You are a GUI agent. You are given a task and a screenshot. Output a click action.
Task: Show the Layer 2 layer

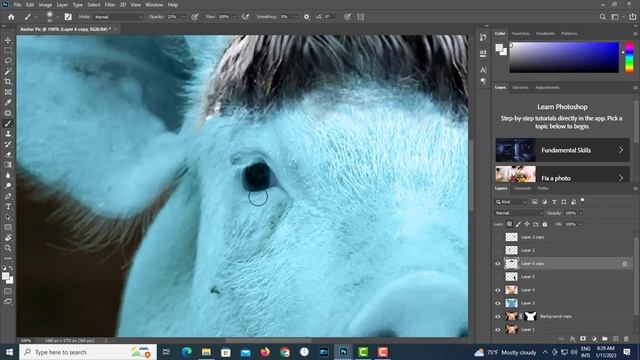click(x=498, y=250)
